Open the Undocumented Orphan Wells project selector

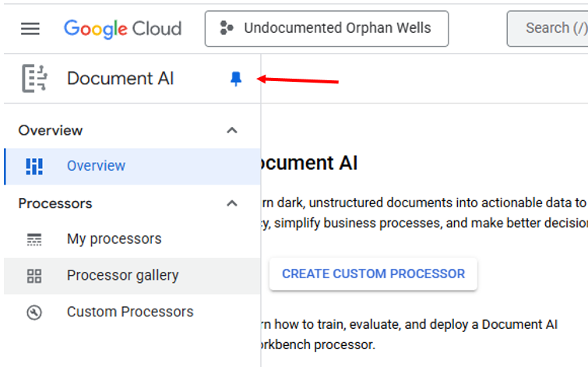[326, 29]
